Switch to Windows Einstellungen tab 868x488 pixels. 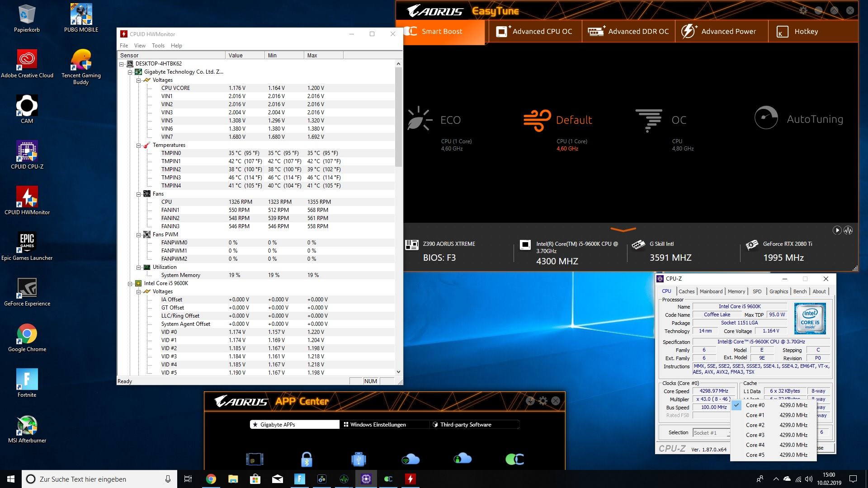[x=385, y=425]
